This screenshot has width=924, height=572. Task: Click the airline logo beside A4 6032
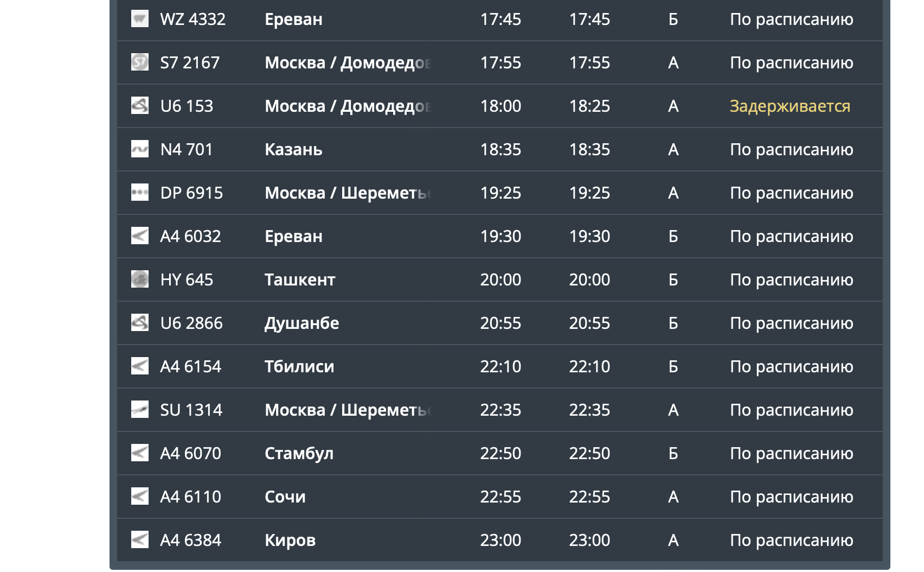pos(140,236)
